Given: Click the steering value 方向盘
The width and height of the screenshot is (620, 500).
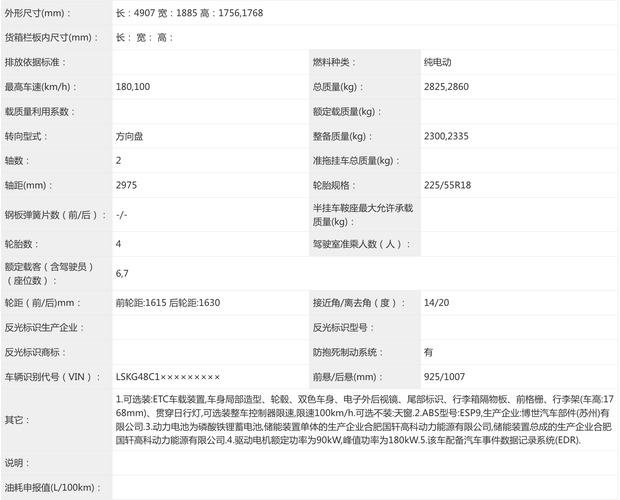Looking at the screenshot, I should point(129,136).
